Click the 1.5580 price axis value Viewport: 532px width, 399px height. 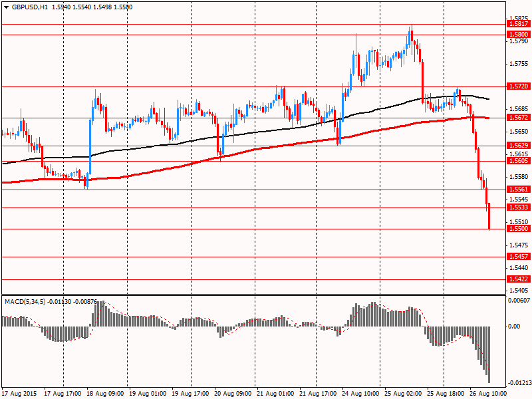[519, 177]
